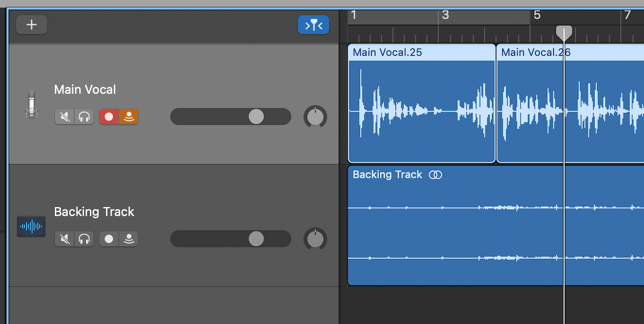
Task: Disable record on Main Vocal track
Action: coord(109,117)
